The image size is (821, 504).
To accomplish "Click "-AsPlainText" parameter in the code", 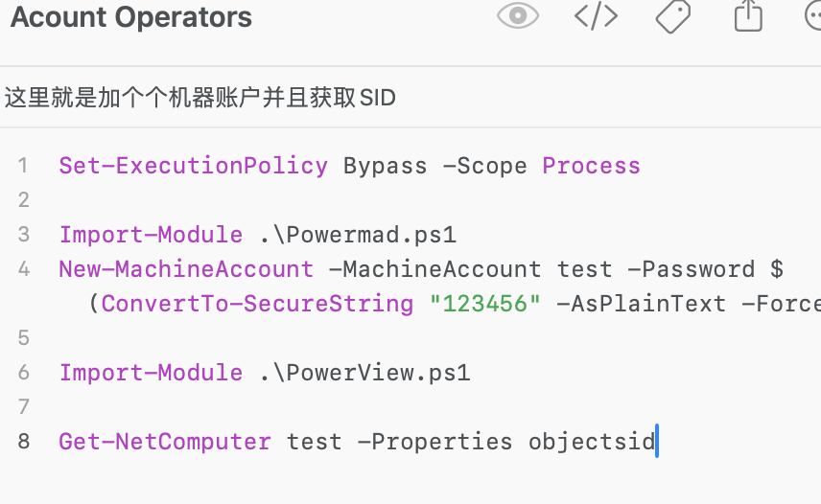I will (x=641, y=304).
